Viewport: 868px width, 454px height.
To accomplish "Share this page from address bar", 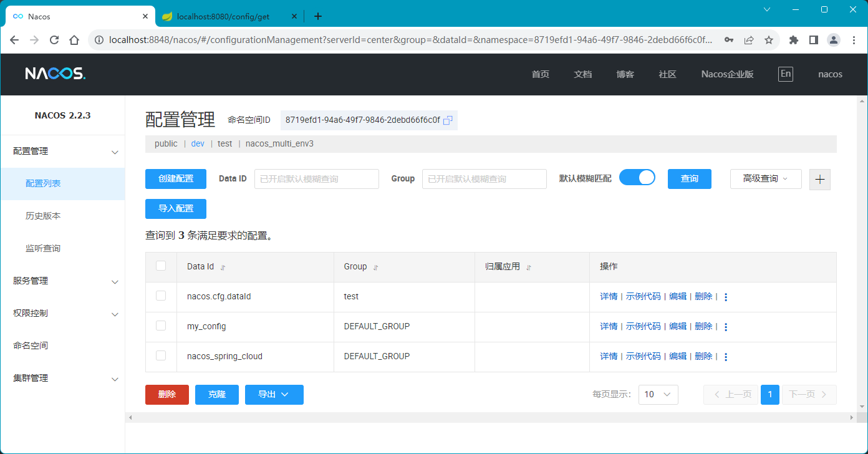I will click(749, 40).
